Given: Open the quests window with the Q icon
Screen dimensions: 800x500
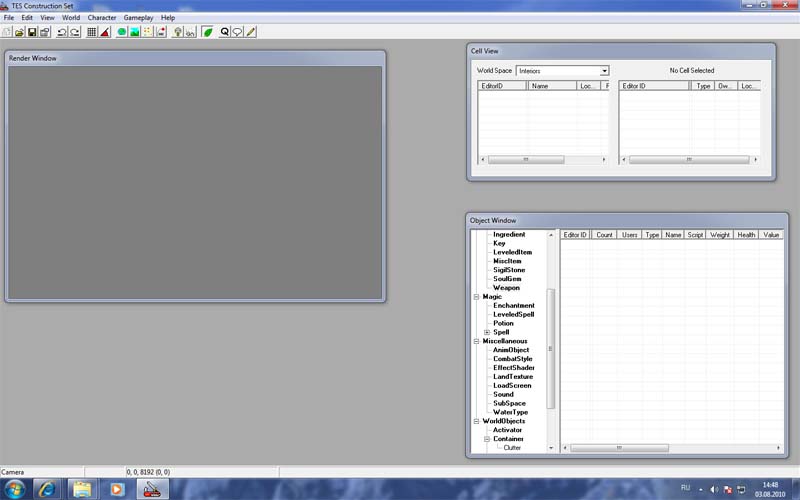Looking at the screenshot, I should [x=224, y=32].
